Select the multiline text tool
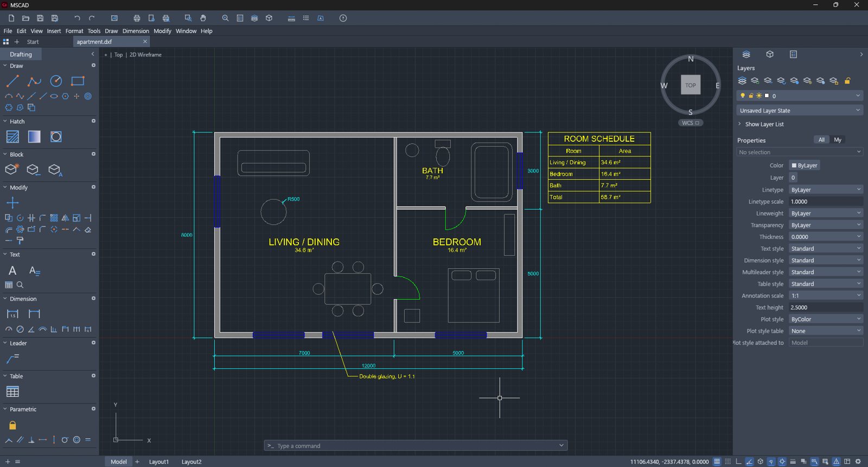The width and height of the screenshot is (868, 467). point(12,270)
